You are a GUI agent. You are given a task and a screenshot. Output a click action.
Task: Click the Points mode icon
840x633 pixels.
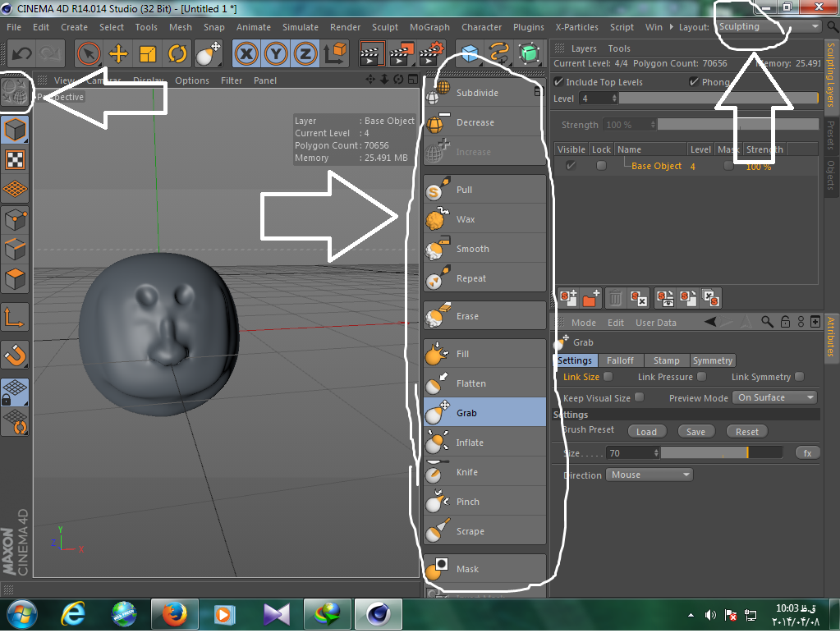click(15, 219)
